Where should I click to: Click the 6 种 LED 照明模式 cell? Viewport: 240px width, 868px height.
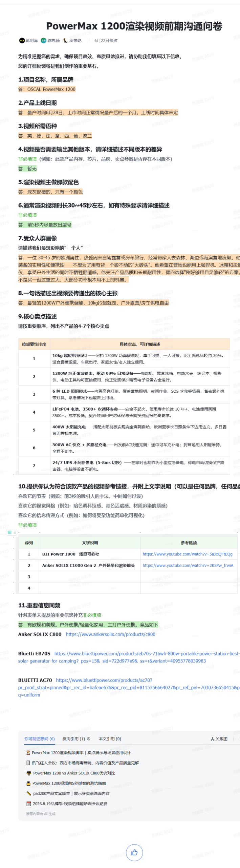140,394
